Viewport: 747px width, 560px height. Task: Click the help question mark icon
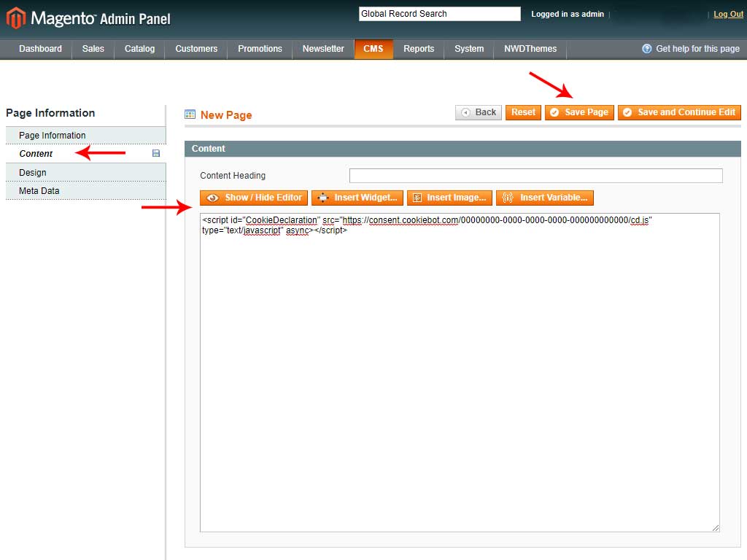tap(646, 49)
